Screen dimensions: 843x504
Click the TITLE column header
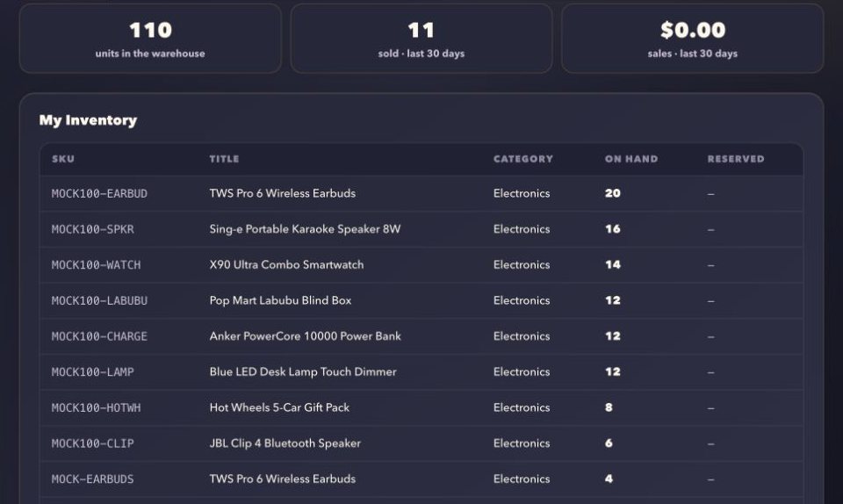(224, 159)
